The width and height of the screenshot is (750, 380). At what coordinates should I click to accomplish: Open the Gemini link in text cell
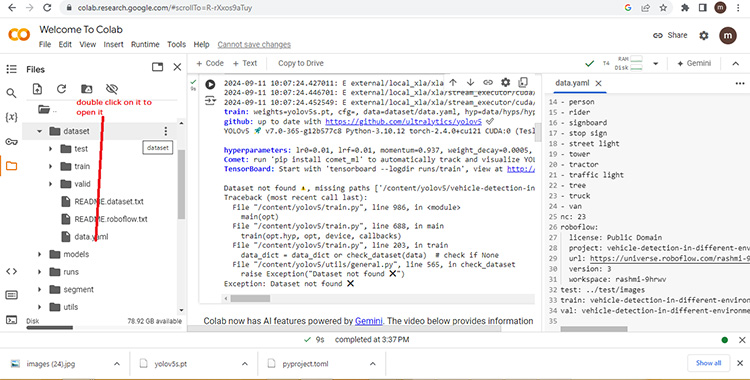[x=368, y=321]
